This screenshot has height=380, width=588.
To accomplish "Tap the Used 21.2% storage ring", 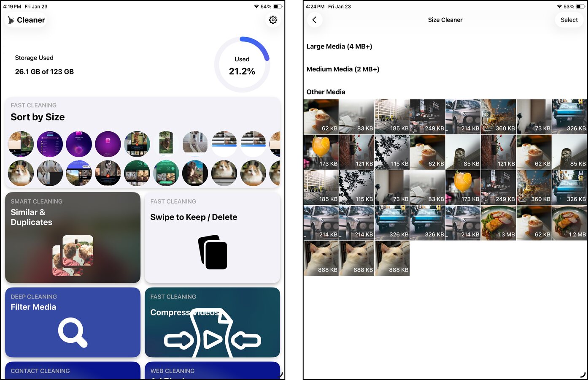I will pos(242,65).
